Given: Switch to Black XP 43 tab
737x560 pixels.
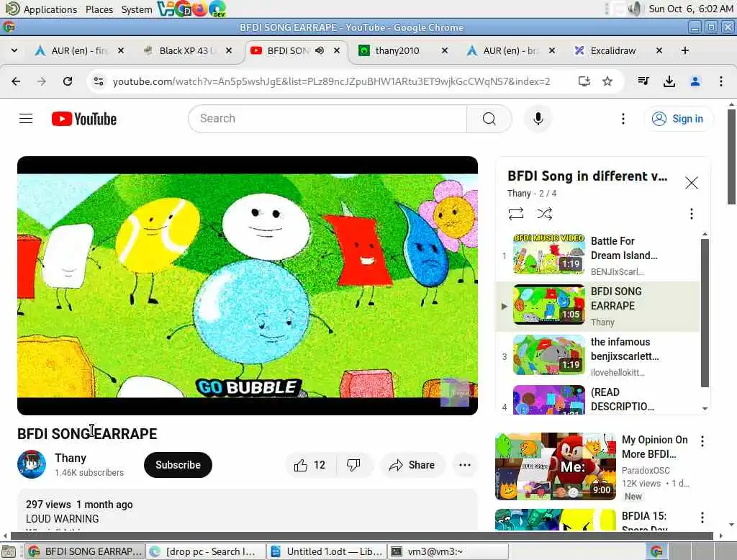Looking at the screenshot, I should pos(187,50).
